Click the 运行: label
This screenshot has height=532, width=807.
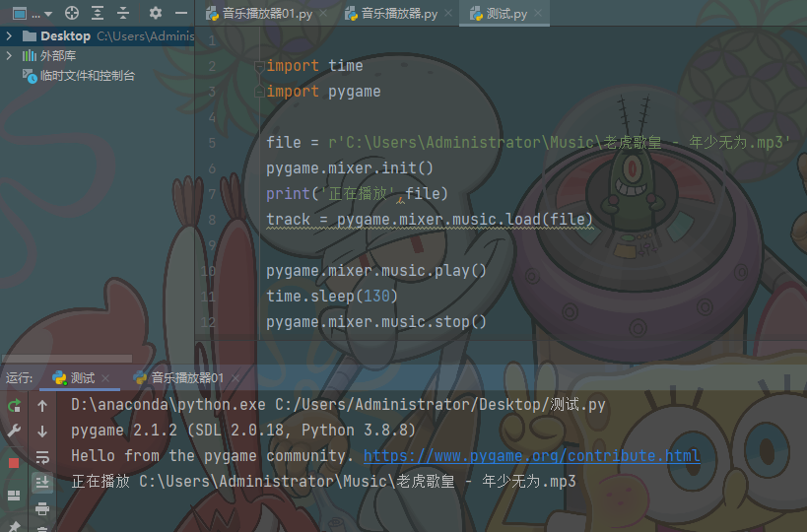click(19, 378)
